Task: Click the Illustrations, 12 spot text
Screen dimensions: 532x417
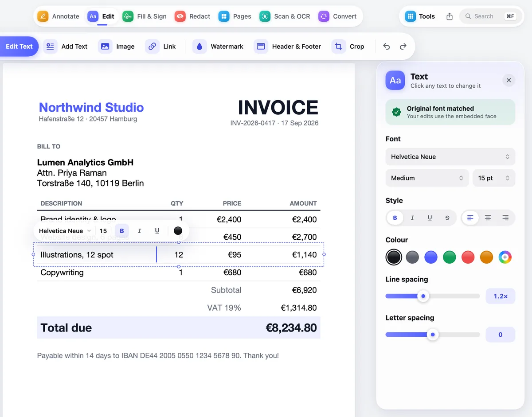Action: pyautogui.click(x=77, y=255)
